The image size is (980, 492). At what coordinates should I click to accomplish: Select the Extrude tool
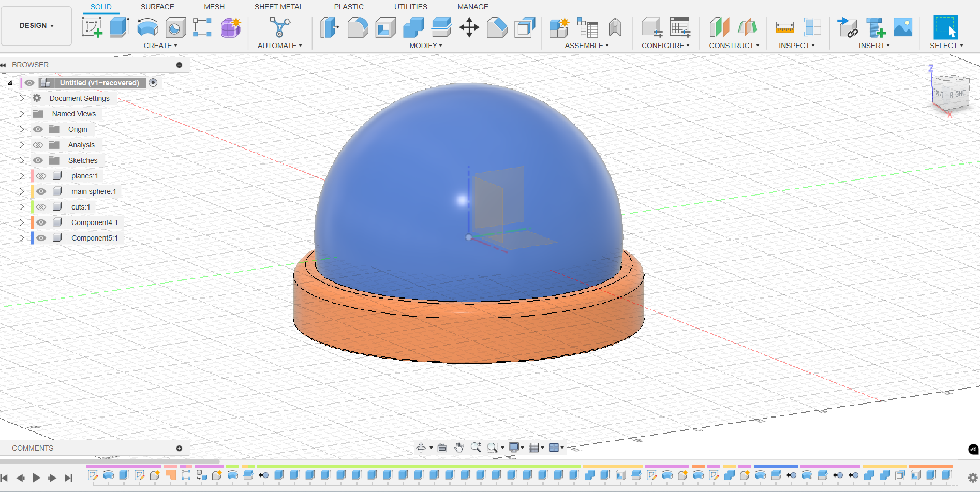tap(120, 27)
